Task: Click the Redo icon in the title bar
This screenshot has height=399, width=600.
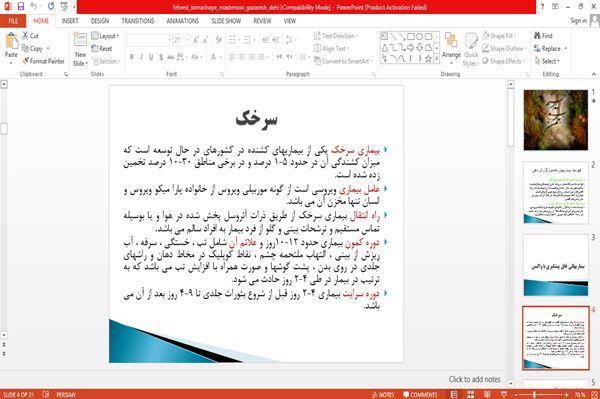Action: [x=51, y=7]
